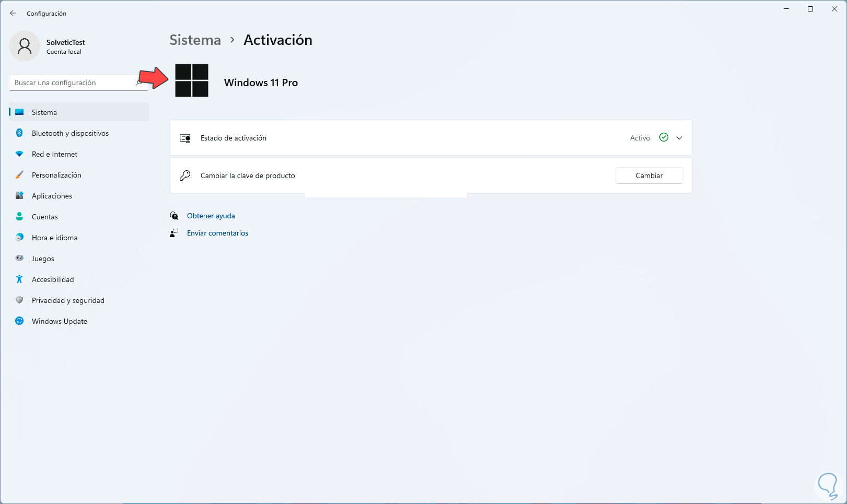
Task: Click the Cuentas person icon
Action: (x=19, y=217)
